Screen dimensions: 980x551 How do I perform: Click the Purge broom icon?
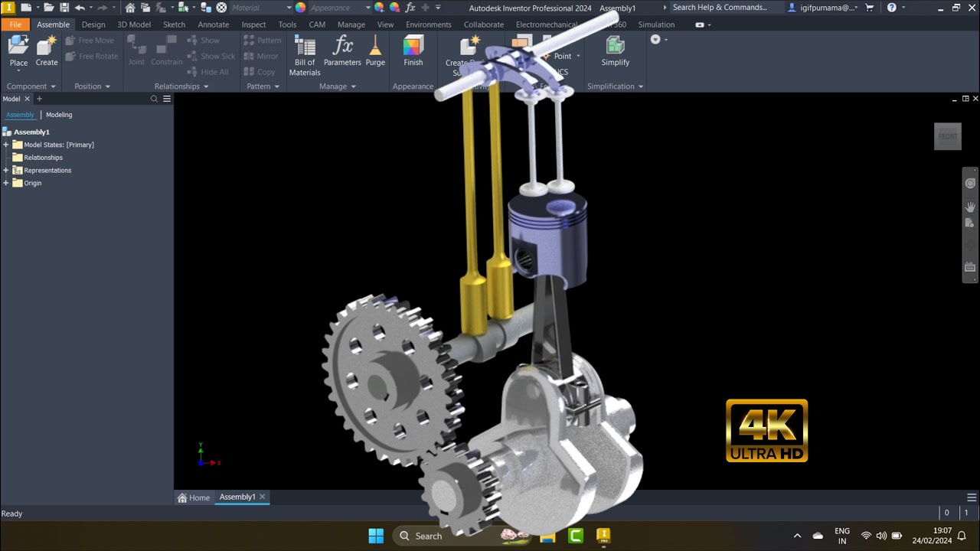click(375, 46)
